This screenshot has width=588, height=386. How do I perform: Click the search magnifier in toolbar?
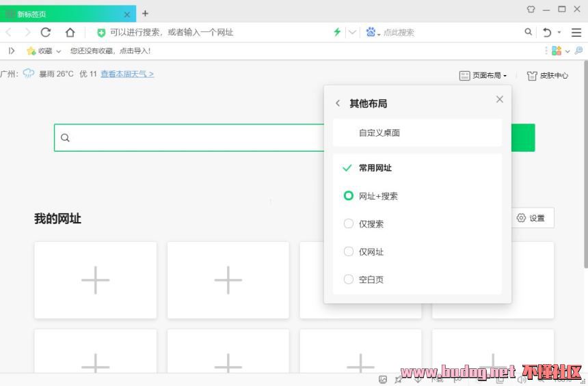point(528,32)
